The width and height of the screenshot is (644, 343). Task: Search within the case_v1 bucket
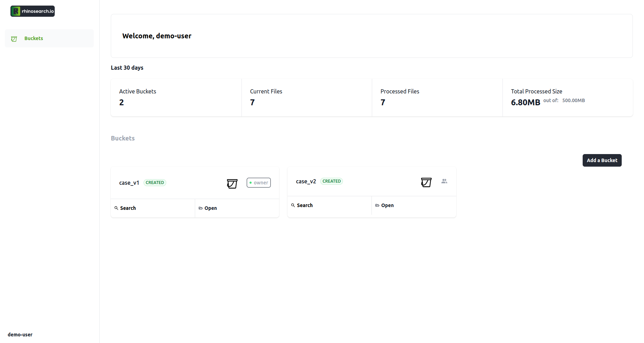click(x=153, y=208)
